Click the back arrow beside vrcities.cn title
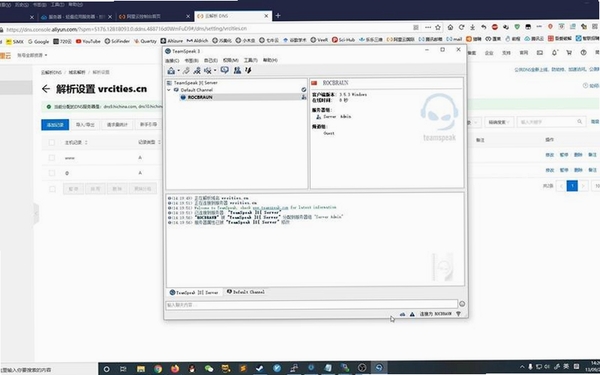This screenshot has width=600, height=375. (46, 89)
